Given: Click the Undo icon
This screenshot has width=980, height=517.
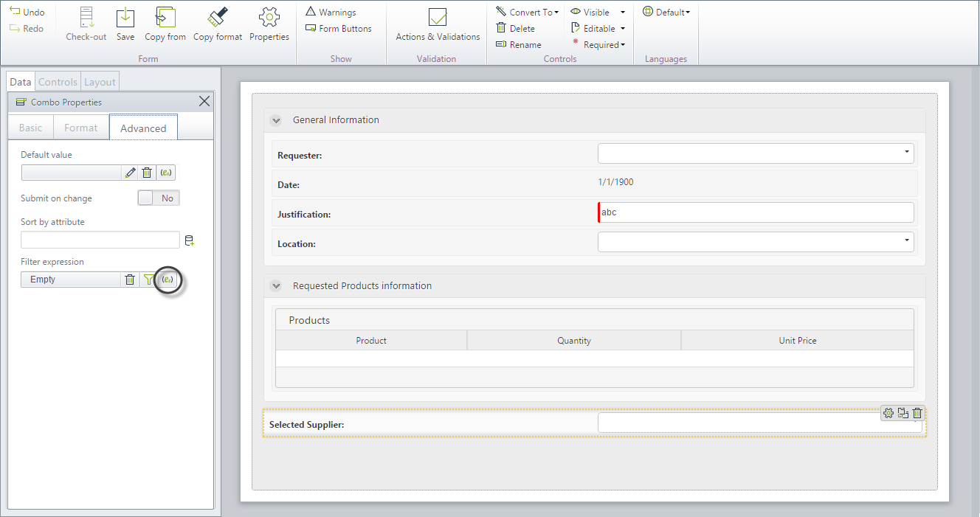Looking at the screenshot, I should click(x=15, y=12).
